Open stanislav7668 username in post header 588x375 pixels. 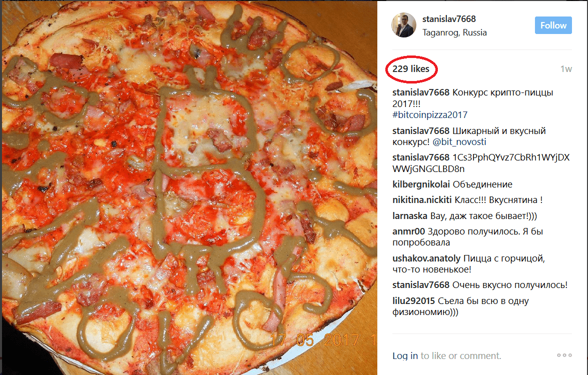[x=449, y=18]
